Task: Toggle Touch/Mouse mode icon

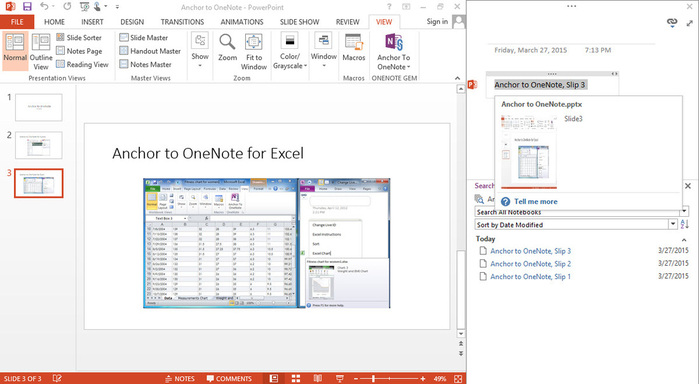Action: tap(97, 7)
